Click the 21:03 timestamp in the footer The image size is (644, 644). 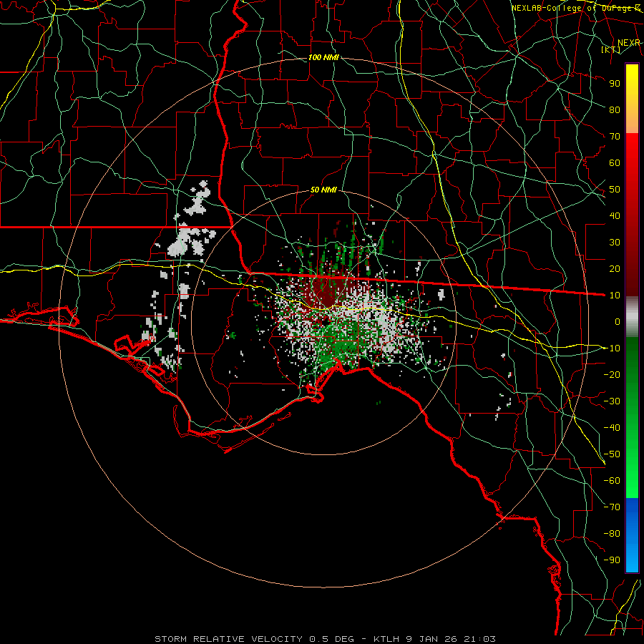pyautogui.click(x=480, y=639)
